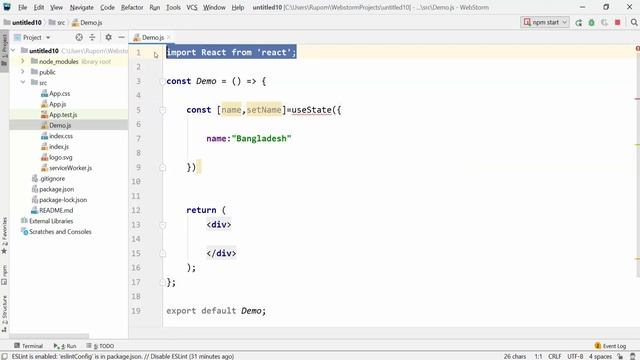Open the Tools menu
The height and width of the screenshot is (360, 640).
[x=173, y=7]
